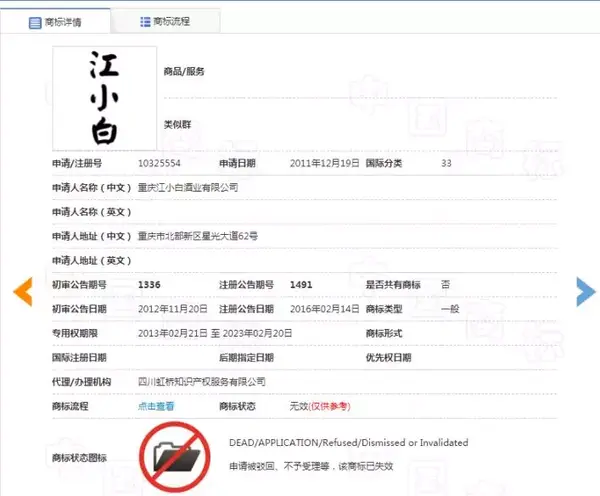Select preliminary announcement date 2012年11月20日
600x496 pixels.
coord(173,309)
